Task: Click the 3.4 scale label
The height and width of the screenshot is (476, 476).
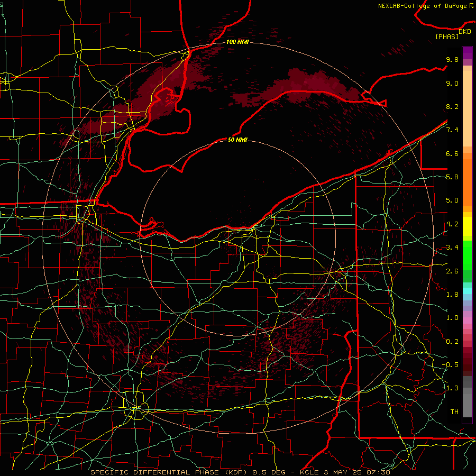Action: (x=452, y=248)
